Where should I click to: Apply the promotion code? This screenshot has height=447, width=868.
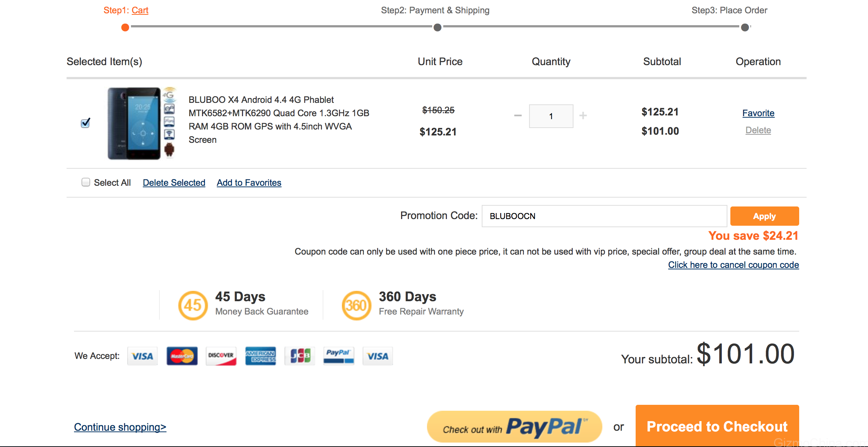[764, 216]
